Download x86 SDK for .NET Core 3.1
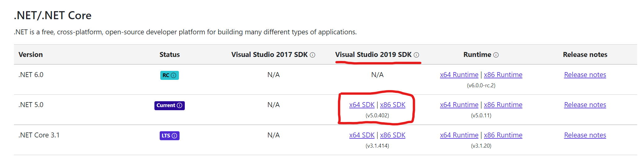Image resolution: width=644 pixels, height=156 pixels. point(393,135)
